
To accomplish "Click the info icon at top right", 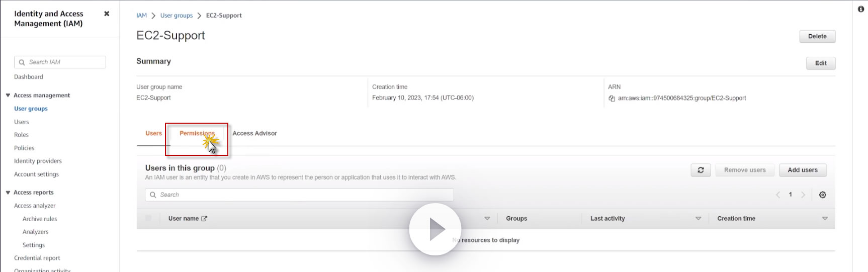I will (860, 9).
